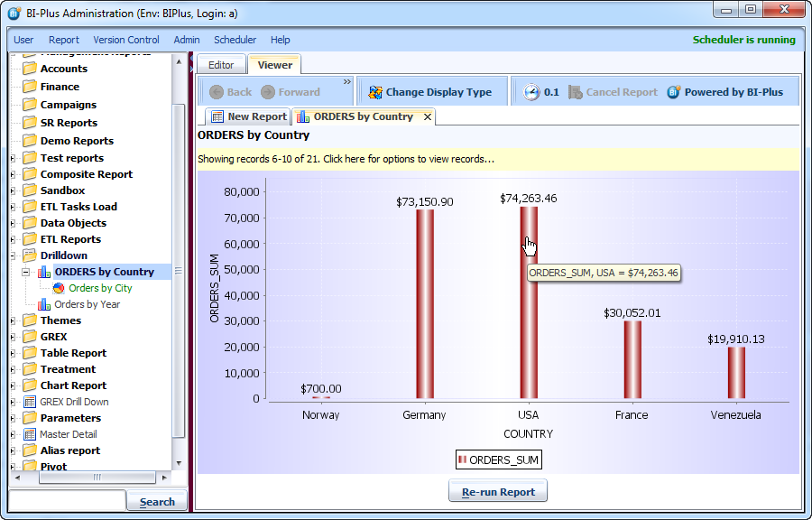The image size is (812, 520).
Task: Click the Cancel Report icon
Action: [576, 92]
